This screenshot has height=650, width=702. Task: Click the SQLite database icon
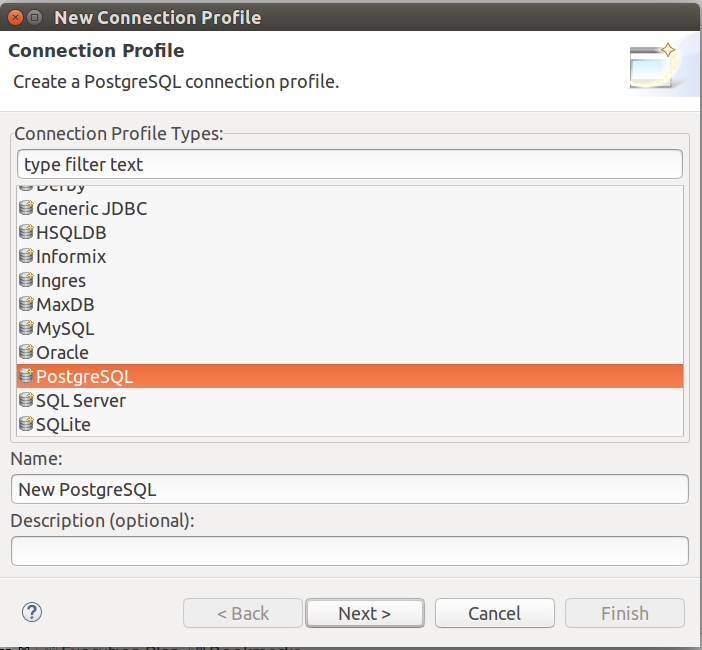(x=26, y=424)
